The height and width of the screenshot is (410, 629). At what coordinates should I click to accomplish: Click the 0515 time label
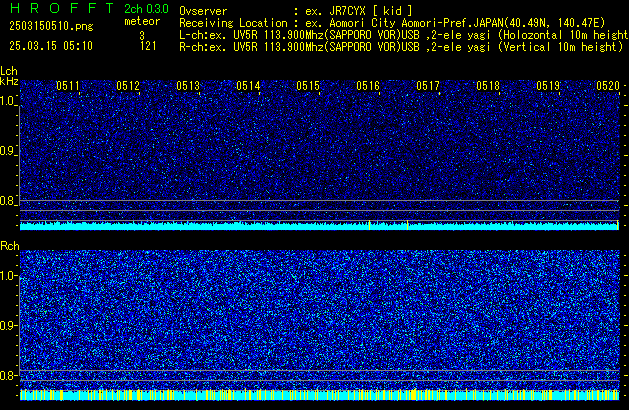[x=308, y=86]
